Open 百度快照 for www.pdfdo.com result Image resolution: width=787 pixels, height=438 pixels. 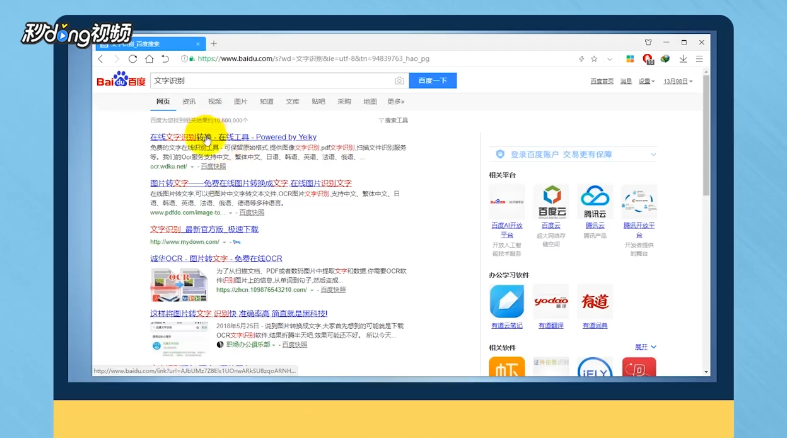(x=251, y=213)
